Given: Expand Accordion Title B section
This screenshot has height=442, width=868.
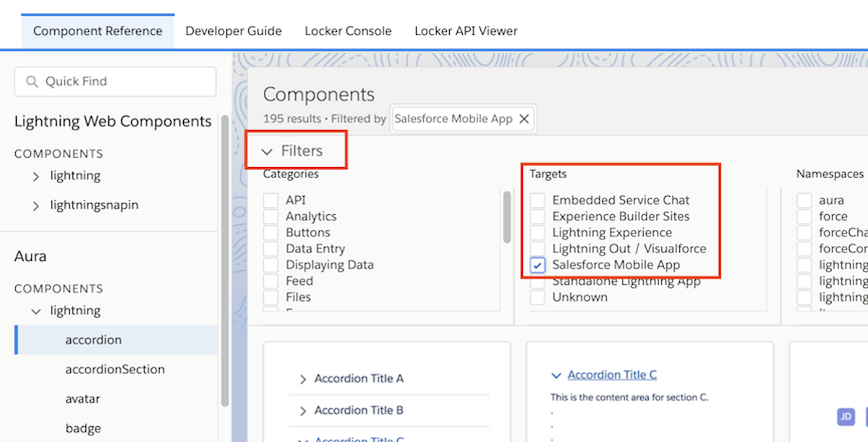Looking at the screenshot, I should click(303, 411).
